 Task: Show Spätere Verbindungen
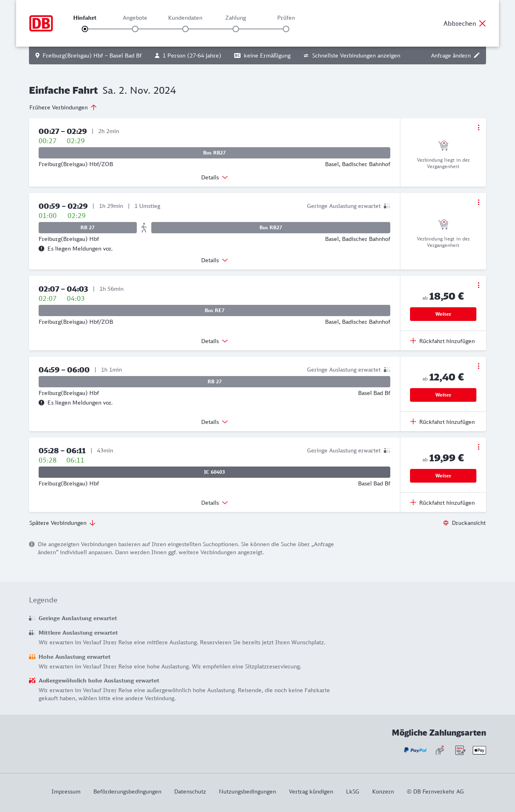pos(62,523)
